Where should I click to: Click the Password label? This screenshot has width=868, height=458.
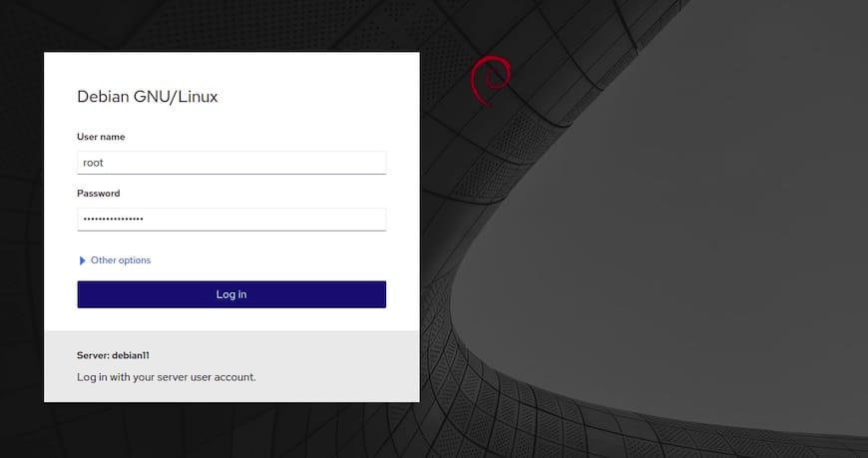point(99,194)
